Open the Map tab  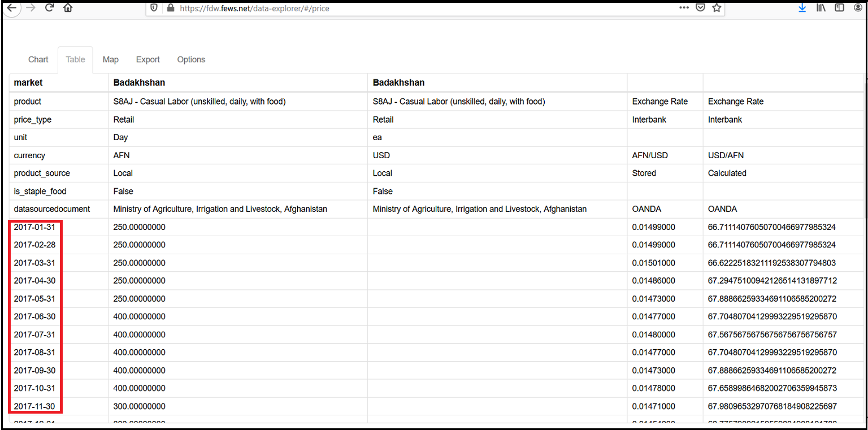pos(111,59)
